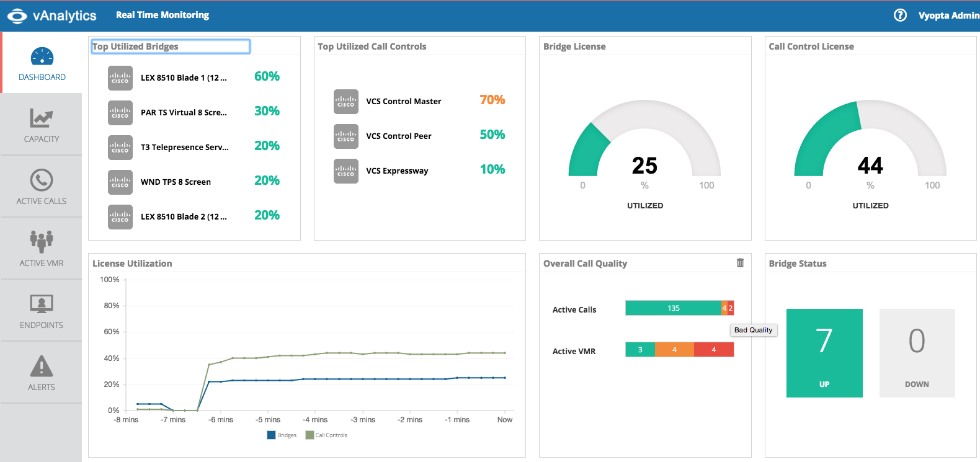Go to DASHBOARD label in sidebar
Viewport: 980px width, 462px height.
tap(42, 77)
